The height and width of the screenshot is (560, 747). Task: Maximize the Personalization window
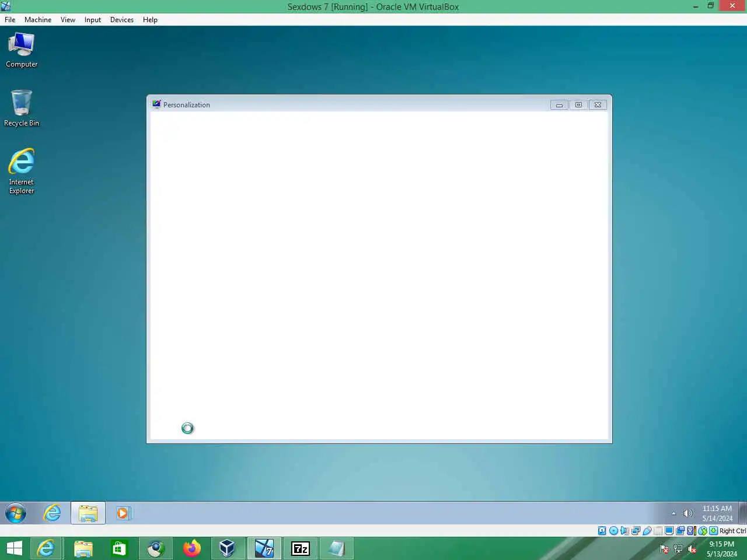pos(578,105)
